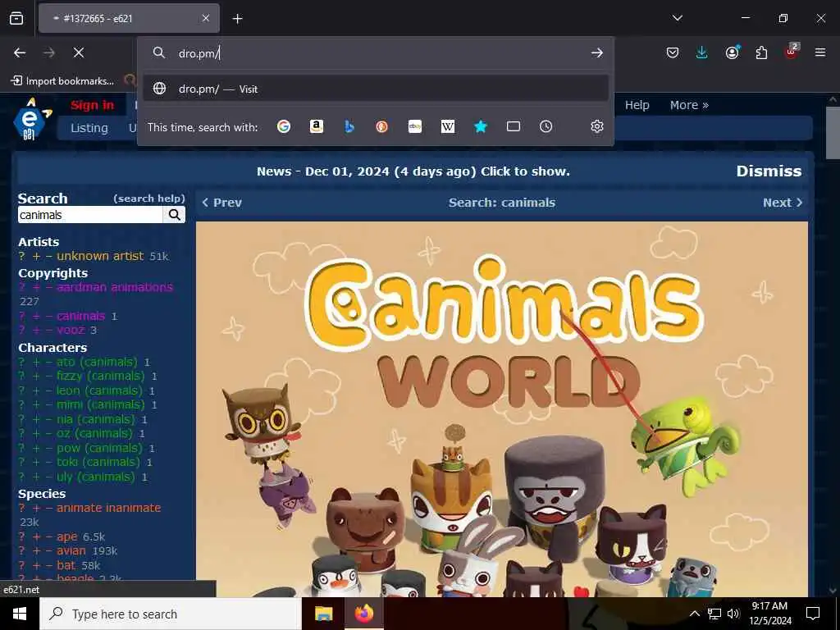Open the mimi (canimals) character tag
Viewport: 840px width, 630px height.
point(101,404)
